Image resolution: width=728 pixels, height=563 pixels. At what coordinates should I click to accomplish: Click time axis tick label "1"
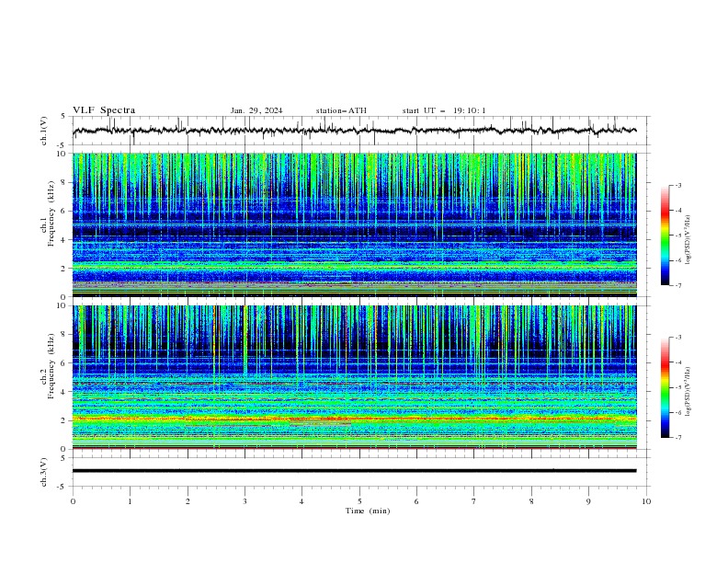[x=130, y=501]
